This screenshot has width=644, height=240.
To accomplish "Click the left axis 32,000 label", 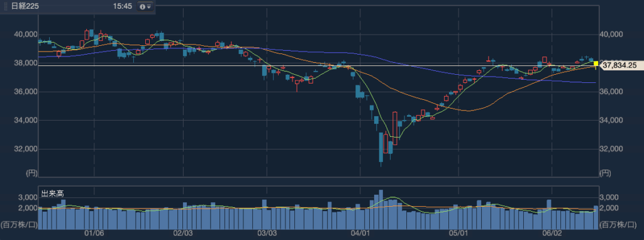I will point(25,149).
